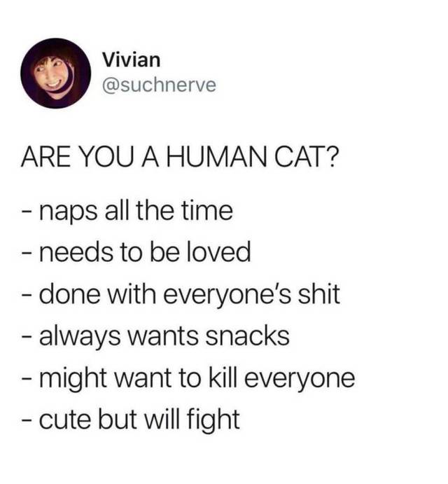Click the word "kill" in the tweet

[x=223, y=378]
